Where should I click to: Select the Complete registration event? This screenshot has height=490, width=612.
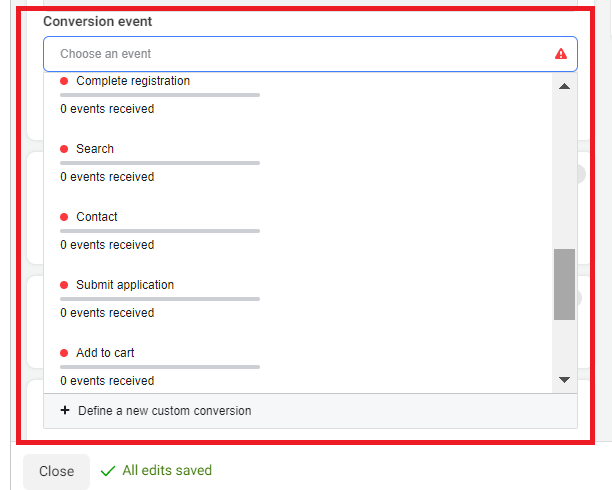click(133, 81)
